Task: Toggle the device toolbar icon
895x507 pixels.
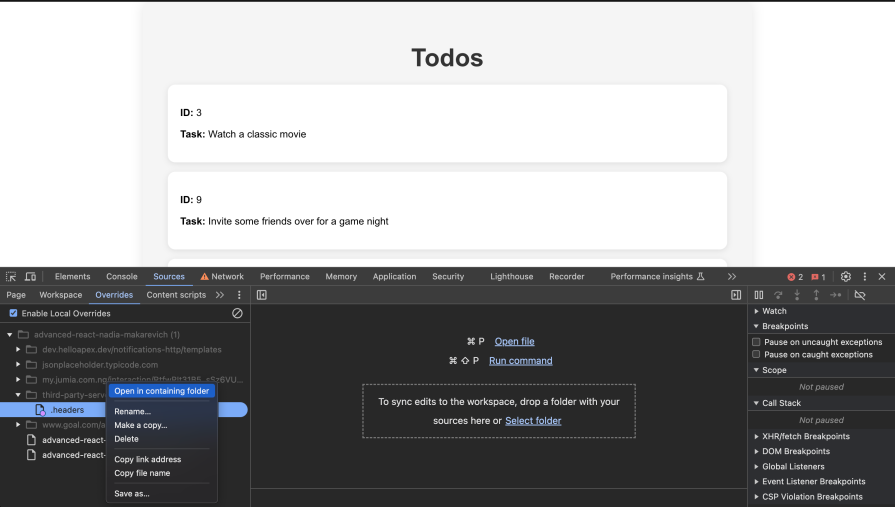Action: [30, 277]
